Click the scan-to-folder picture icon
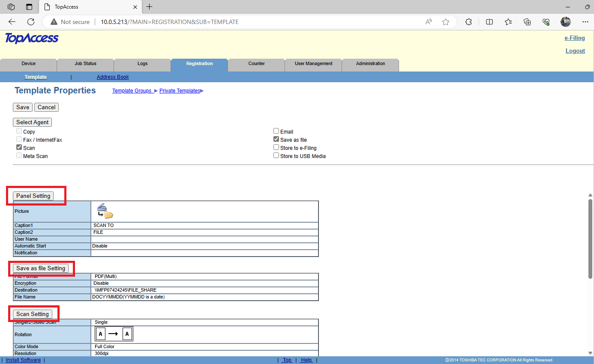The height and width of the screenshot is (364, 594). tap(105, 211)
